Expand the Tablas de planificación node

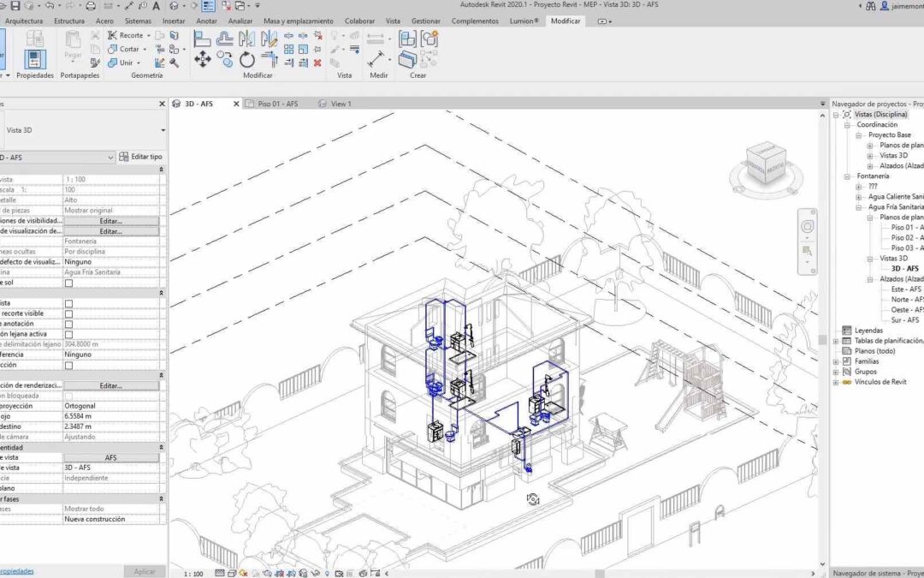(836, 341)
